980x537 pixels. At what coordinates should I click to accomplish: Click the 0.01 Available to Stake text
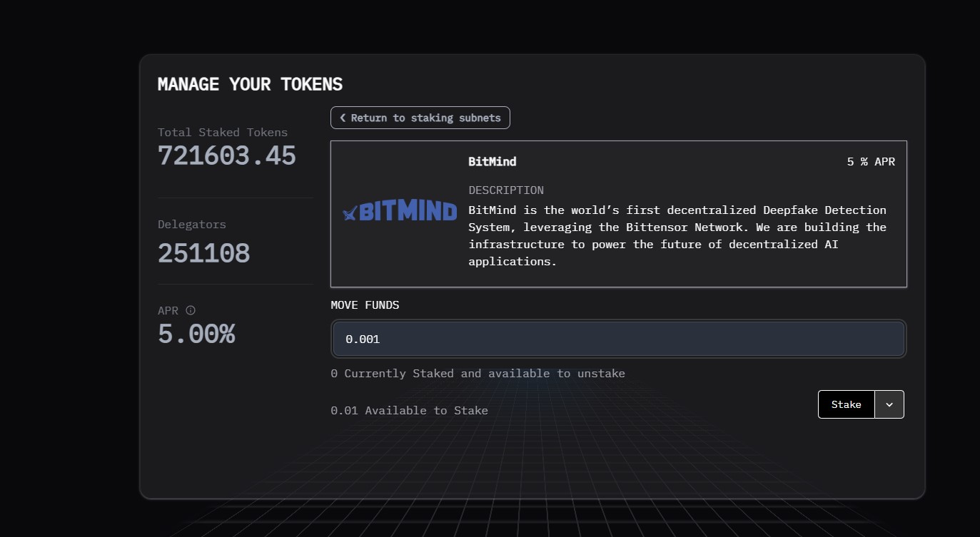tap(409, 411)
